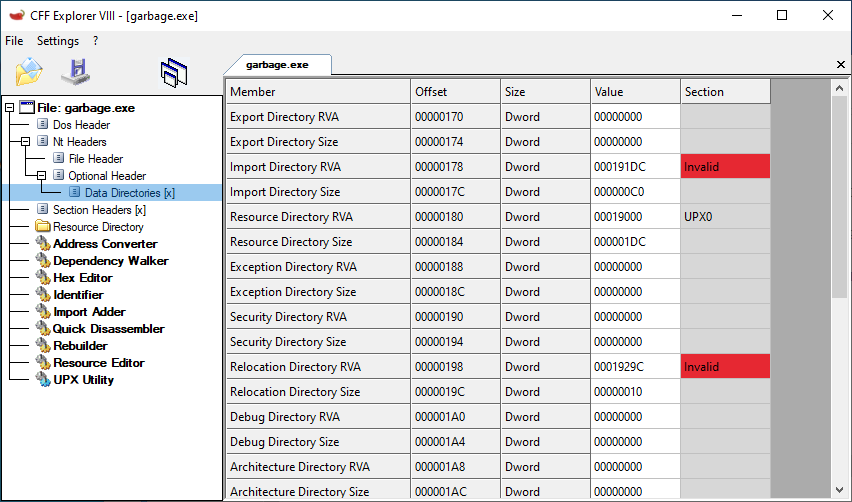Collapse the File: garbage.exe root node
The width and height of the screenshot is (852, 502).
tap(10, 108)
